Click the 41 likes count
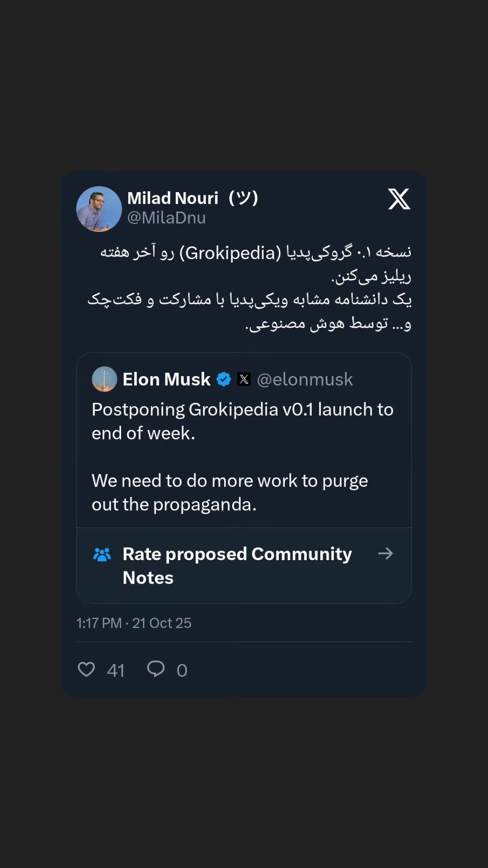Viewport: 488px width, 868px height. 116,670
